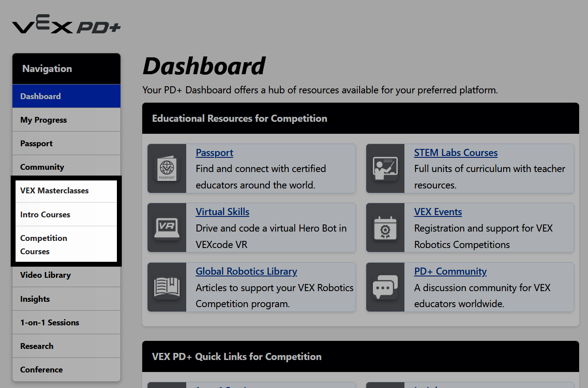The image size is (588, 388).
Task: Click text 'Registration and support for VEX Robotics Competitions'
Action: (484, 236)
